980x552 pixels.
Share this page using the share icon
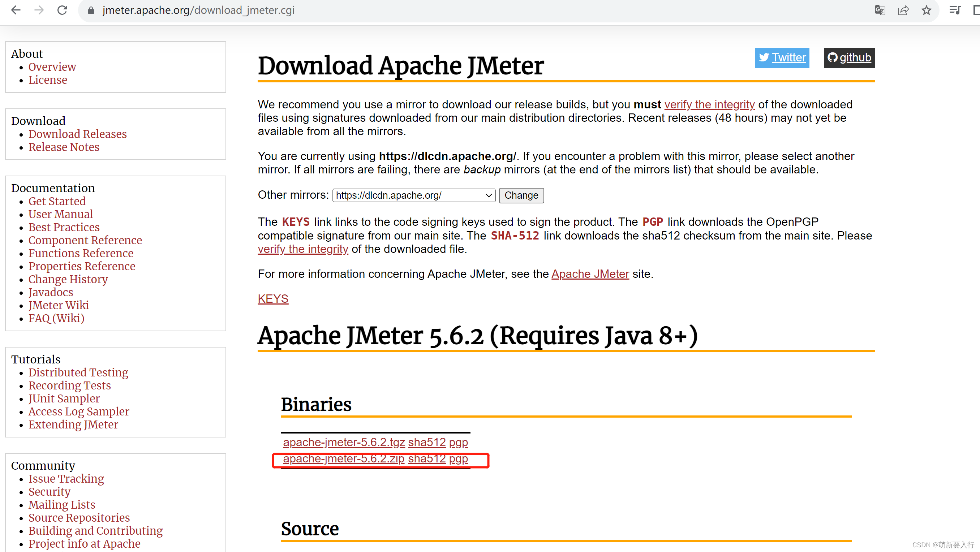(903, 10)
